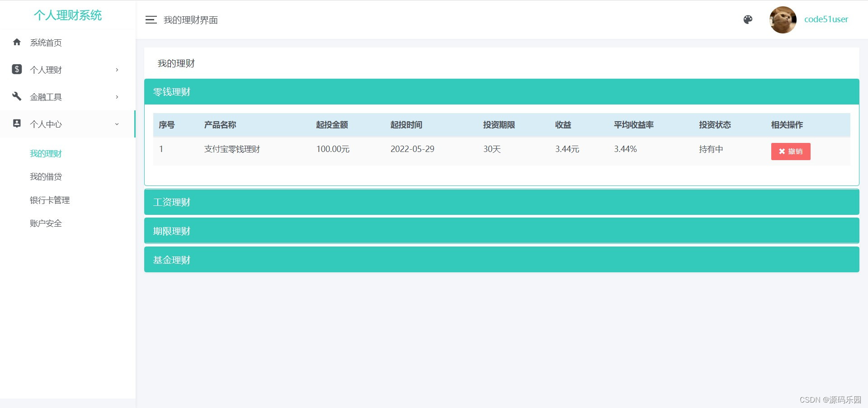Click the wrench icon for 金融工具

(x=17, y=96)
